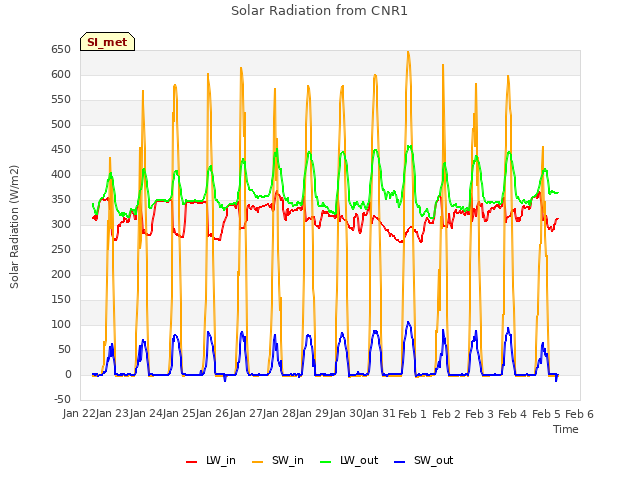Click the 500 y-axis tick label
Viewport: 640px width, 480px height.
(61, 124)
